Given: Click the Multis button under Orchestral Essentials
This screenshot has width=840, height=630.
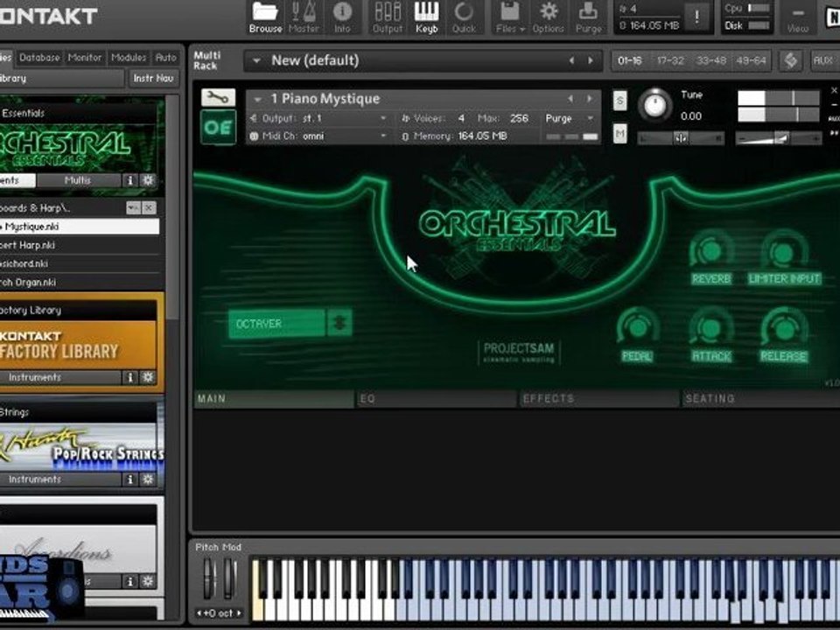Looking at the screenshot, I should [x=78, y=180].
